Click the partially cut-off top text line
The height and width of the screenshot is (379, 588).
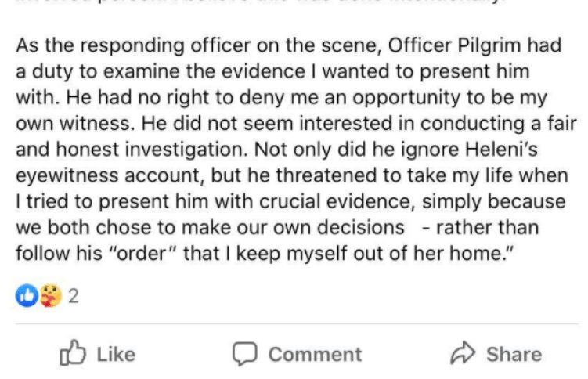click(258, 2)
